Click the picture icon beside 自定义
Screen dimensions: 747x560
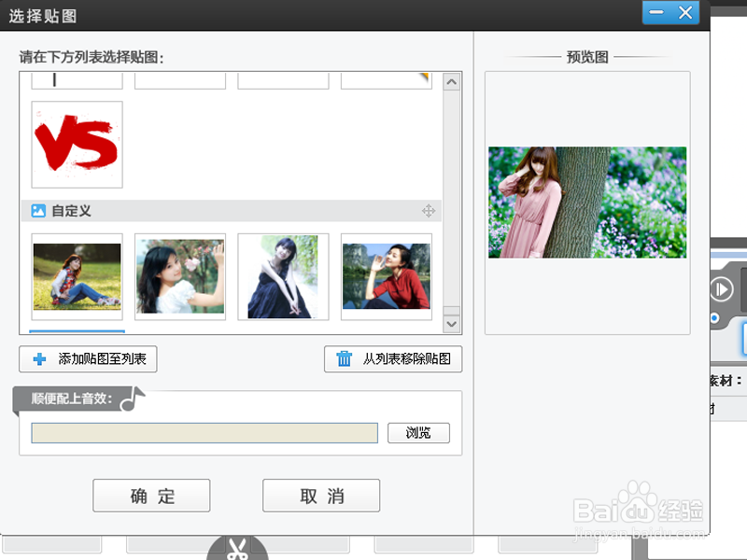coord(38,211)
